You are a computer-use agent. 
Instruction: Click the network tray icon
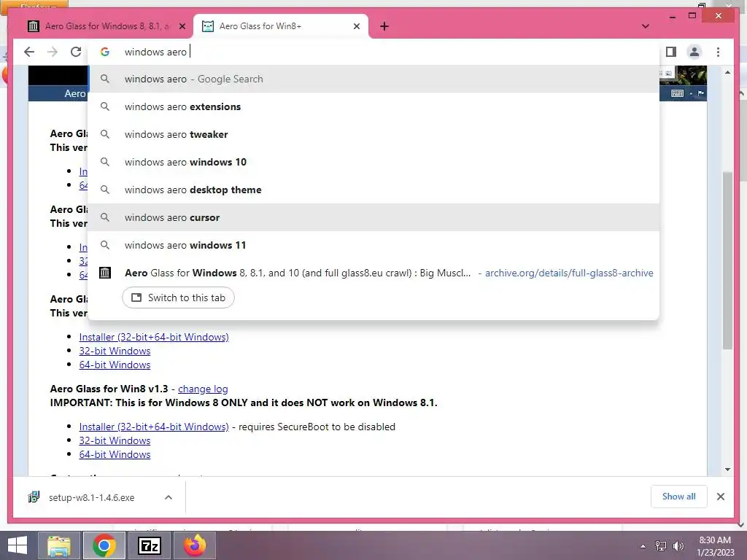(x=661, y=546)
